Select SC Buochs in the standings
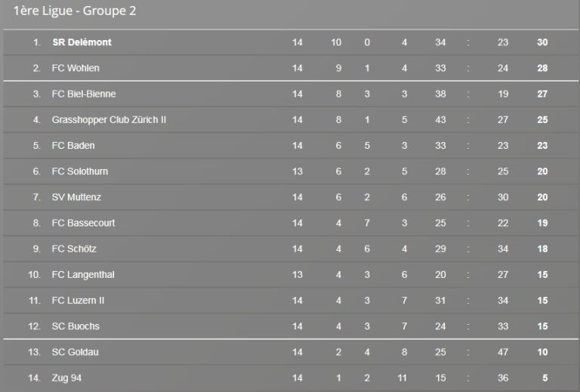 [76, 326]
